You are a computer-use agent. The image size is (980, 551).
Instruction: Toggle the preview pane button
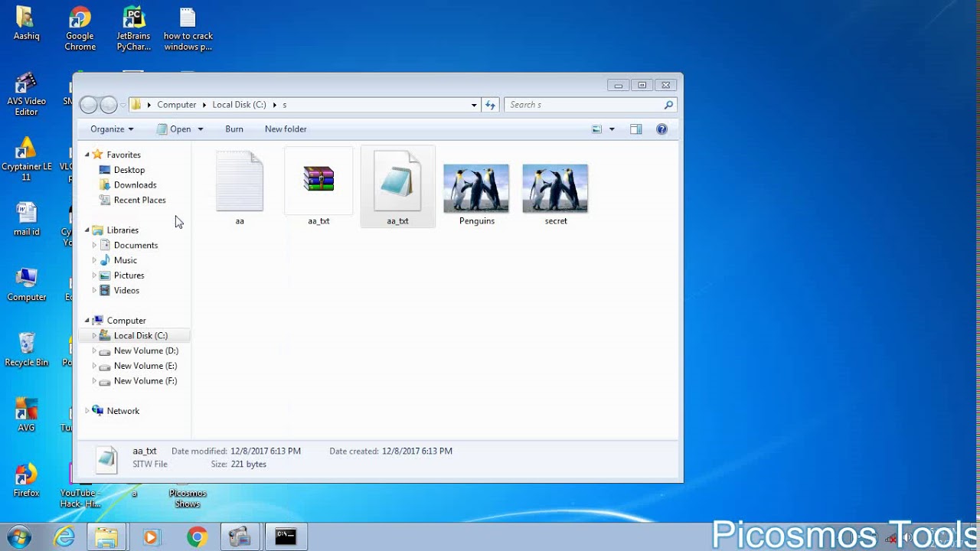(x=635, y=129)
